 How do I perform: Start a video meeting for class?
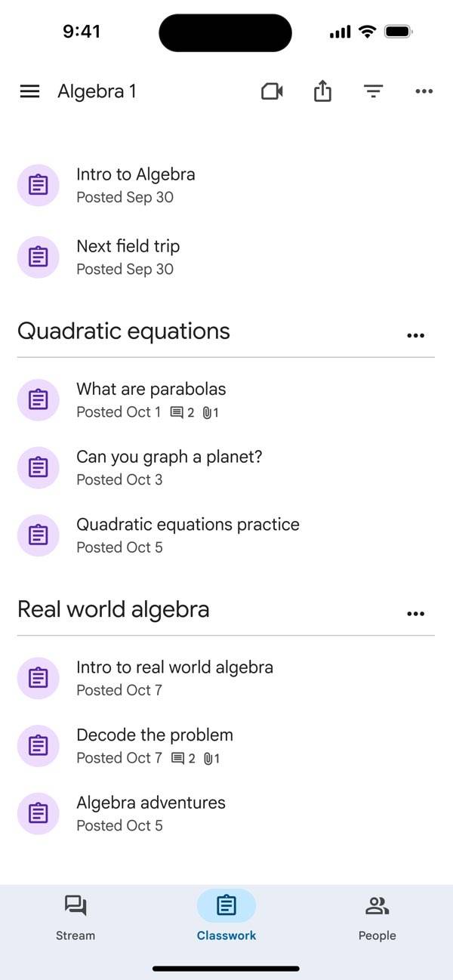[272, 92]
